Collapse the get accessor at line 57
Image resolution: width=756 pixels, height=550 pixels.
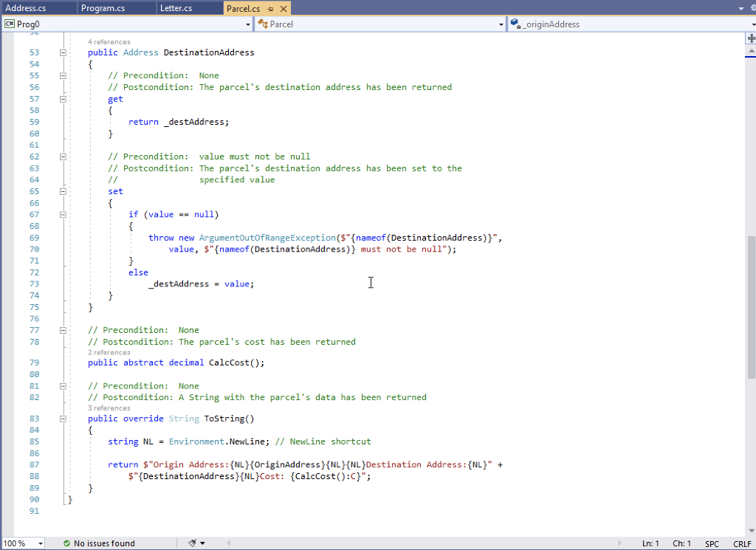pyautogui.click(x=63, y=99)
